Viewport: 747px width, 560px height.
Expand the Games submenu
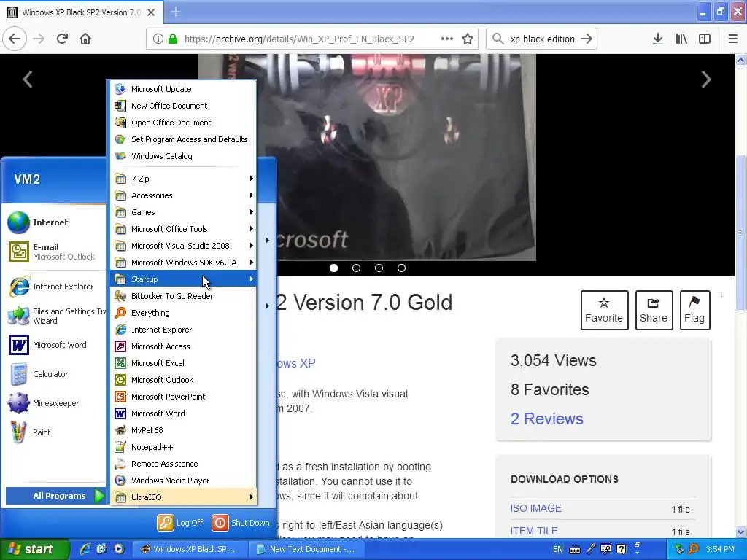pyautogui.click(x=183, y=212)
